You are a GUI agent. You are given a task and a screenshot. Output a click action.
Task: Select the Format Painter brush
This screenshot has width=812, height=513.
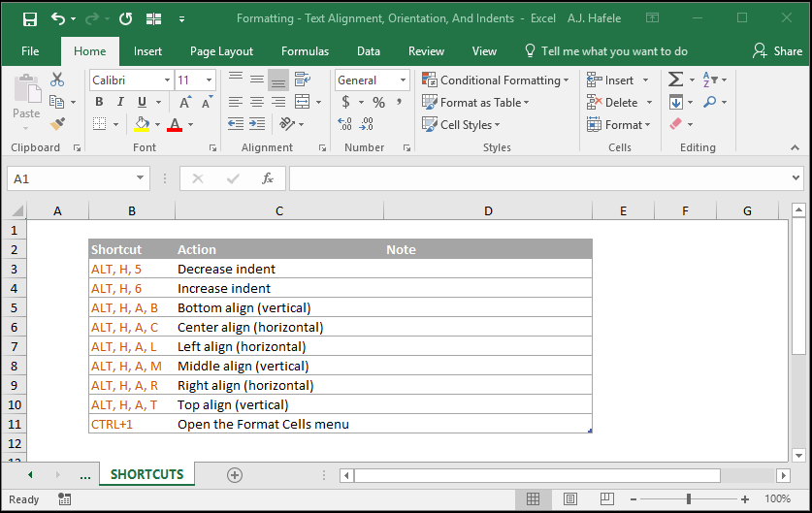coord(57,124)
